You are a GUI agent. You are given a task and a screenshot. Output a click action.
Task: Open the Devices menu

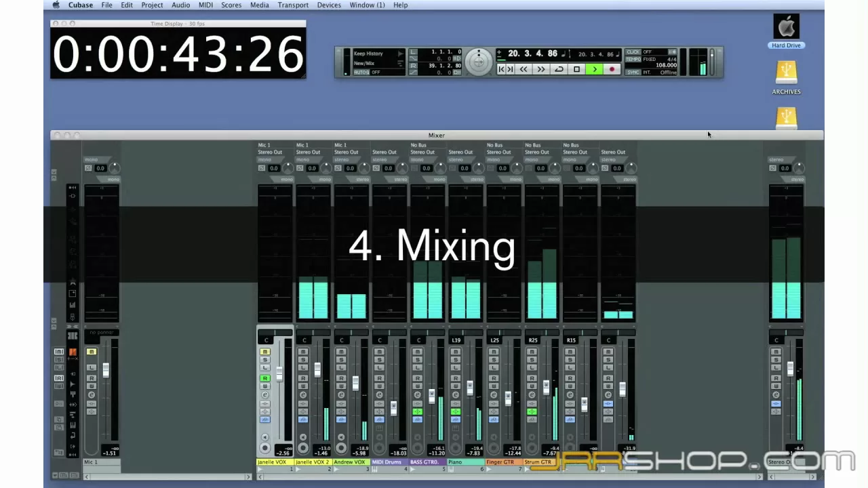point(329,5)
